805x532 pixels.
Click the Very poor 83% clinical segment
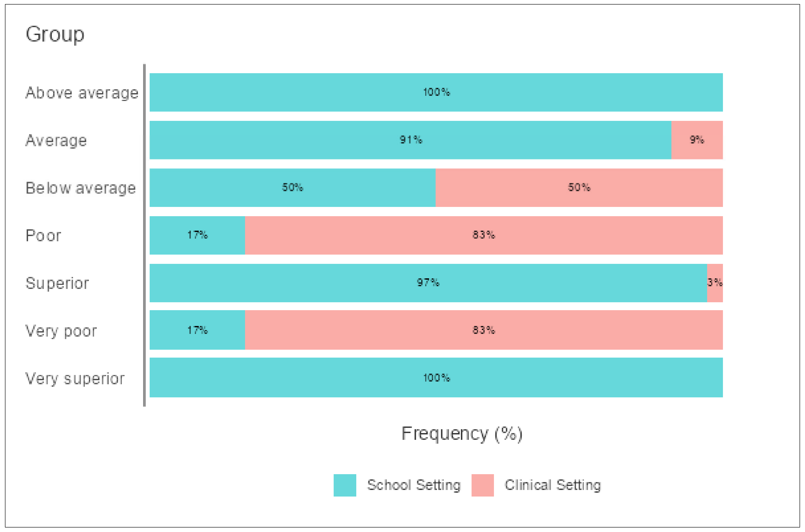pos(484,330)
